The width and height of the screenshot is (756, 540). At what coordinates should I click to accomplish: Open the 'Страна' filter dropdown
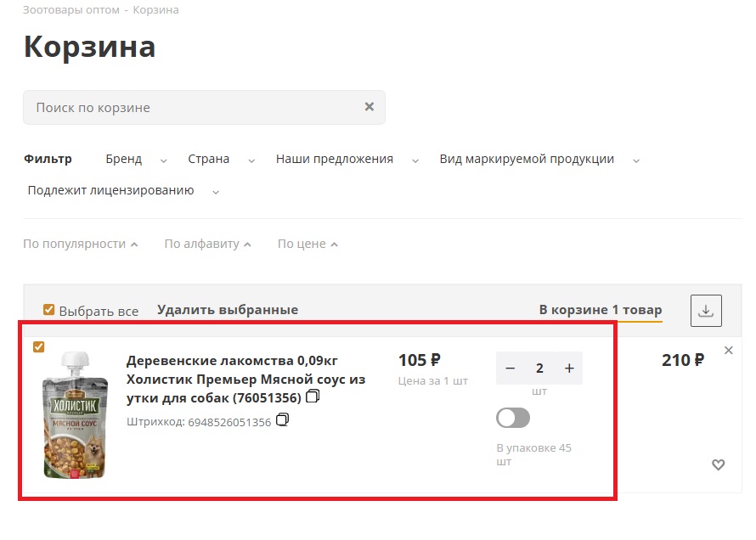point(219,160)
